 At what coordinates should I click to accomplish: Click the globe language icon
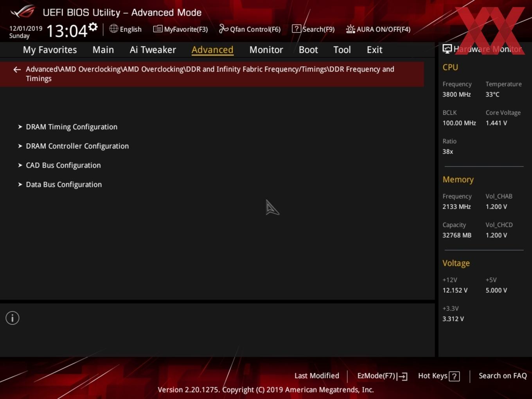pyautogui.click(x=113, y=29)
